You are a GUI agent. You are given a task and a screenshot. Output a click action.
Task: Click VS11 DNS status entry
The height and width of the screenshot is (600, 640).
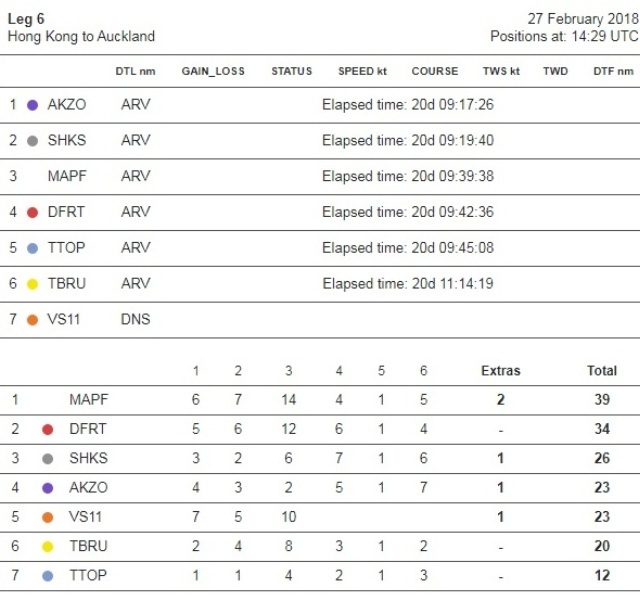135,321
